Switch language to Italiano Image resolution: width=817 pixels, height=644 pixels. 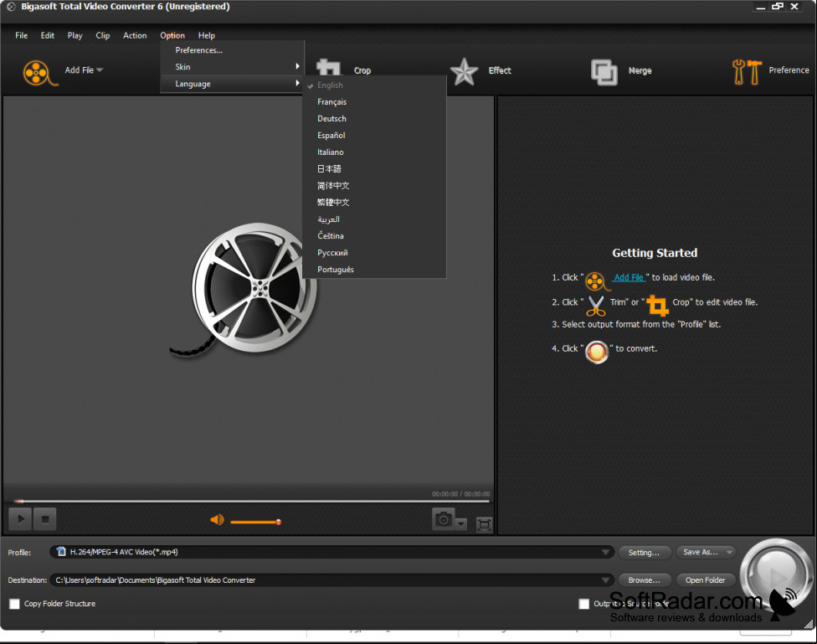click(x=375, y=152)
